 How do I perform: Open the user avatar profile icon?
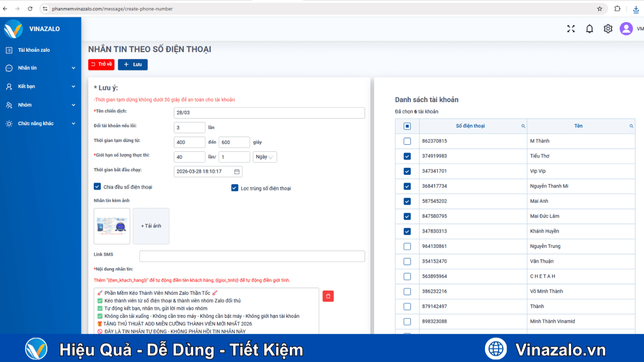coord(625,29)
